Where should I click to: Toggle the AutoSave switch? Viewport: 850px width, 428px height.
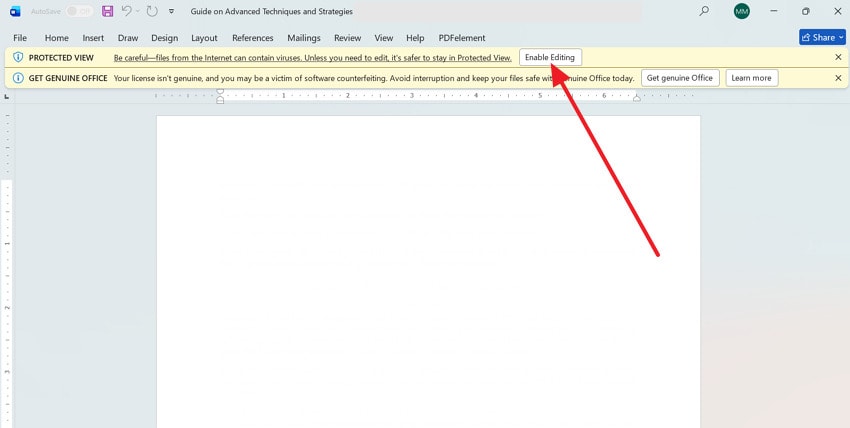click(79, 11)
